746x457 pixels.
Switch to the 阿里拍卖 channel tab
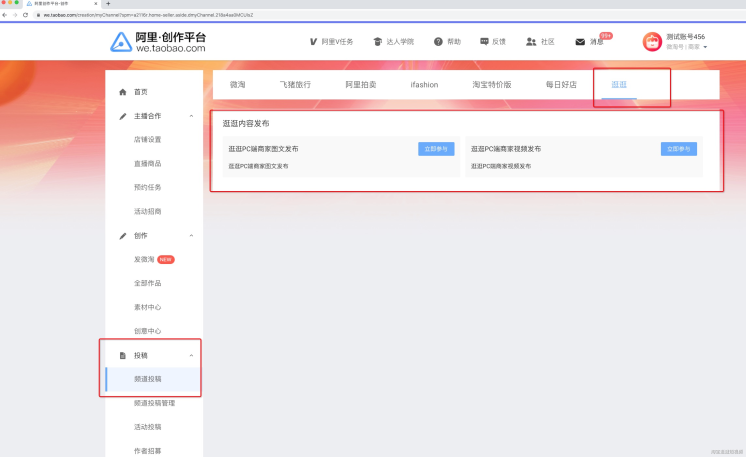(x=360, y=85)
